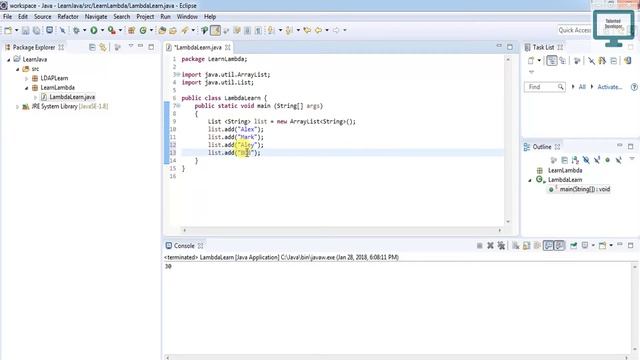Open the Open Console dropdown arrow
This screenshot has height=360, width=640.
point(611,246)
